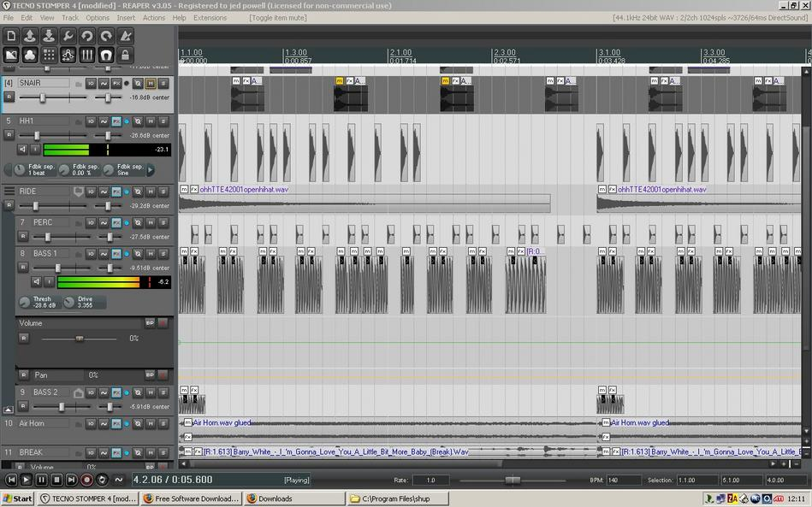Screen dimensions: 812x507
Task: Open project settings wrench icon
Action: [68, 36]
